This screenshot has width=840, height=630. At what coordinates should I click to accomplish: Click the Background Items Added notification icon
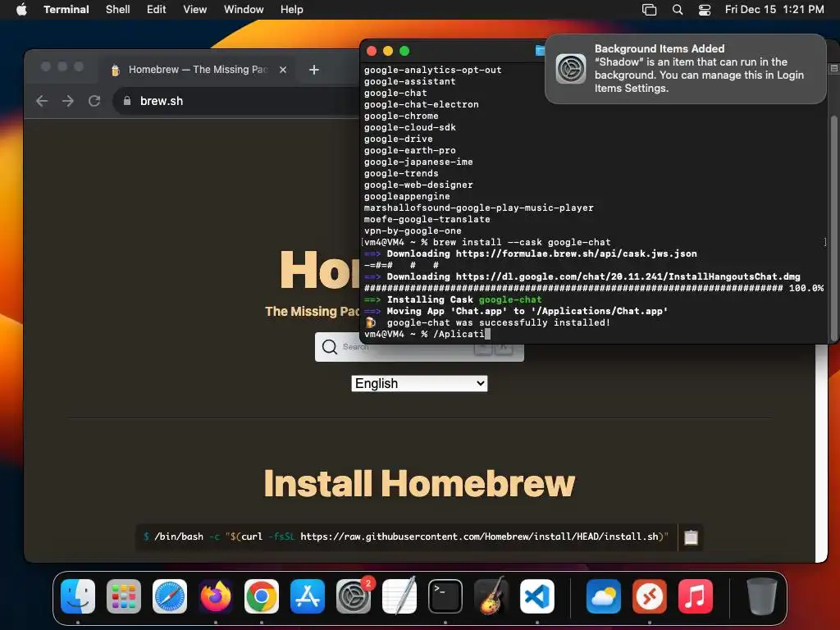point(571,69)
